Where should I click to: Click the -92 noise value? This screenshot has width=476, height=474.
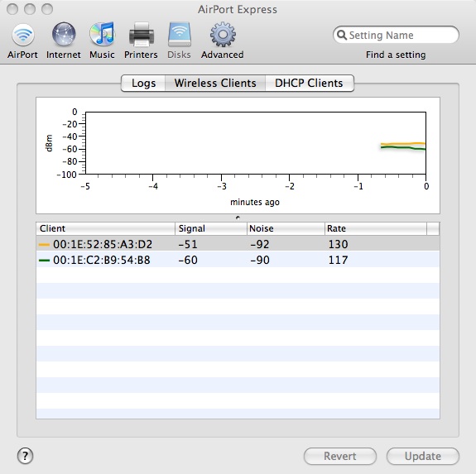pyautogui.click(x=260, y=244)
